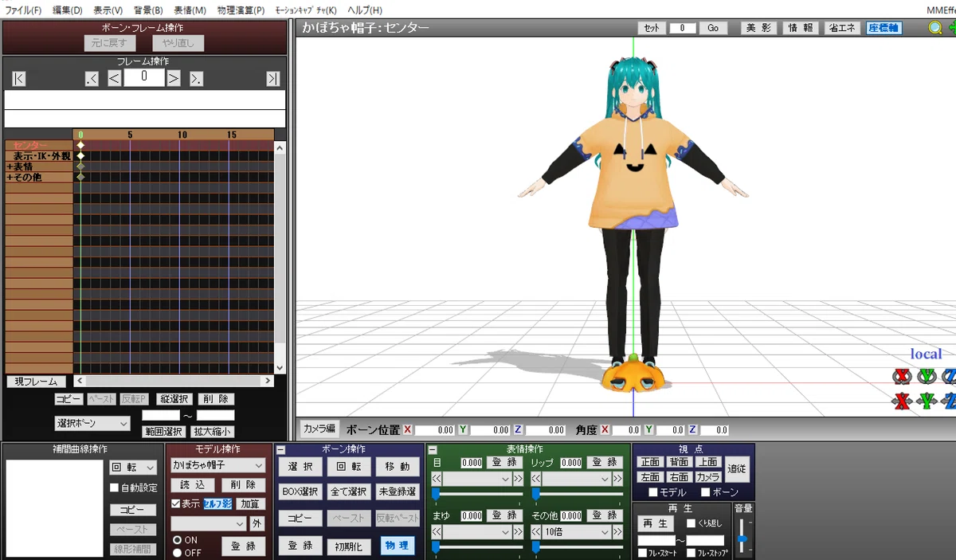Next まゆ morph with >> button
Image resolution: width=956 pixels, height=560 pixels.
coord(518,531)
